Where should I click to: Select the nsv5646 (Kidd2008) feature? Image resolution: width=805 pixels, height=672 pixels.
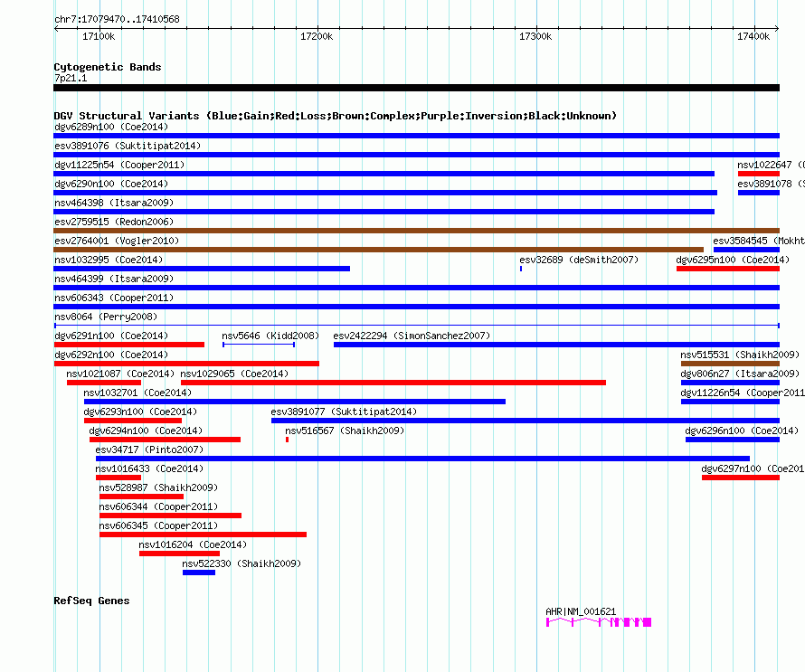click(259, 345)
